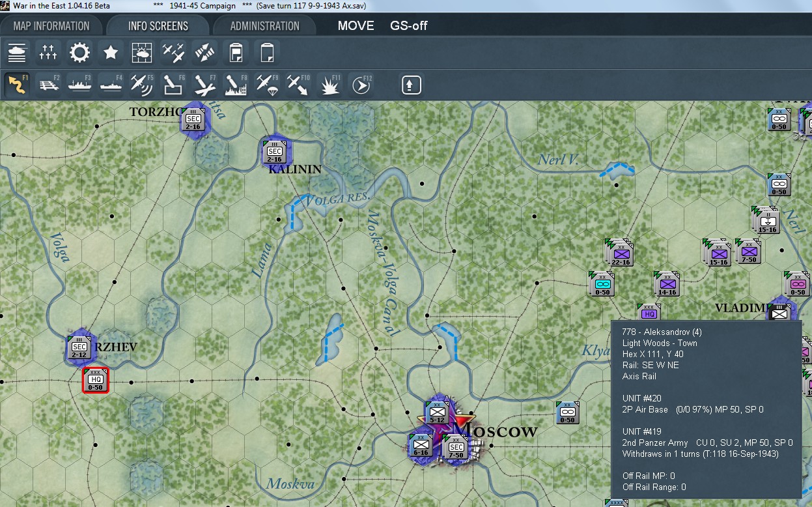Switch to the ADMINISTRATION tab
The height and width of the screenshot is (507, 812).
(265, 26)
